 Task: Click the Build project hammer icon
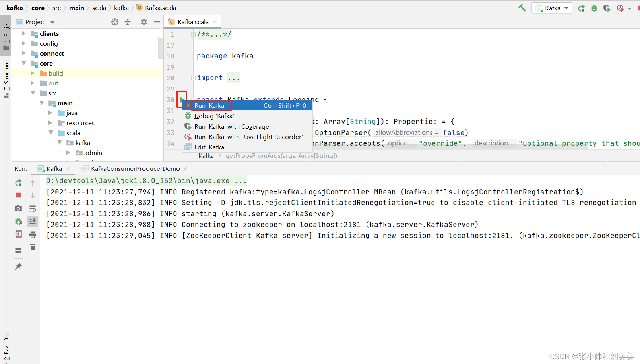[x=522, y=8]
